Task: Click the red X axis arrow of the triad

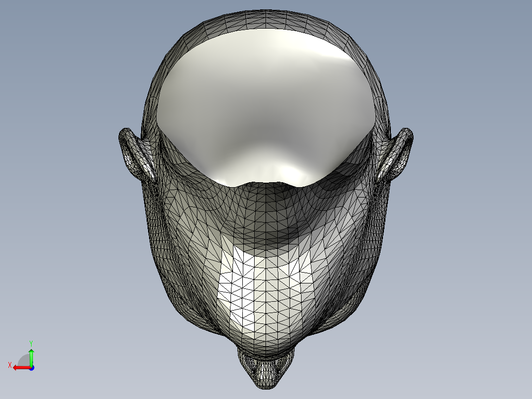Action: (21, 368)
